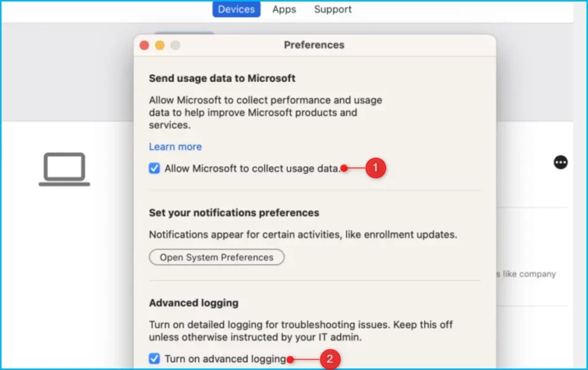Click the red annotation marker numbered 2

[330, 360]
